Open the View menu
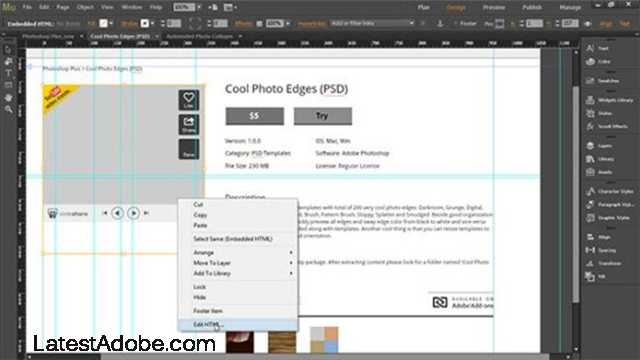The width and height of the screenshot is (640, 360). pyautogui.click(x=107, y=7)
